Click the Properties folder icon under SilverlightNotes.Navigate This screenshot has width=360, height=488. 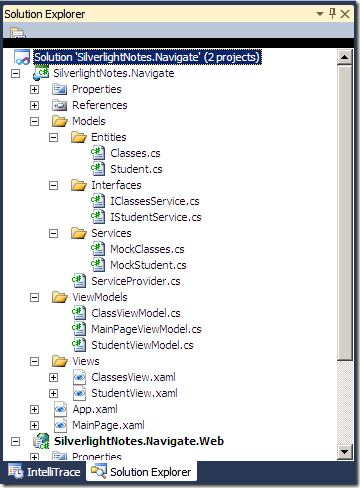[x=60, y=89]
